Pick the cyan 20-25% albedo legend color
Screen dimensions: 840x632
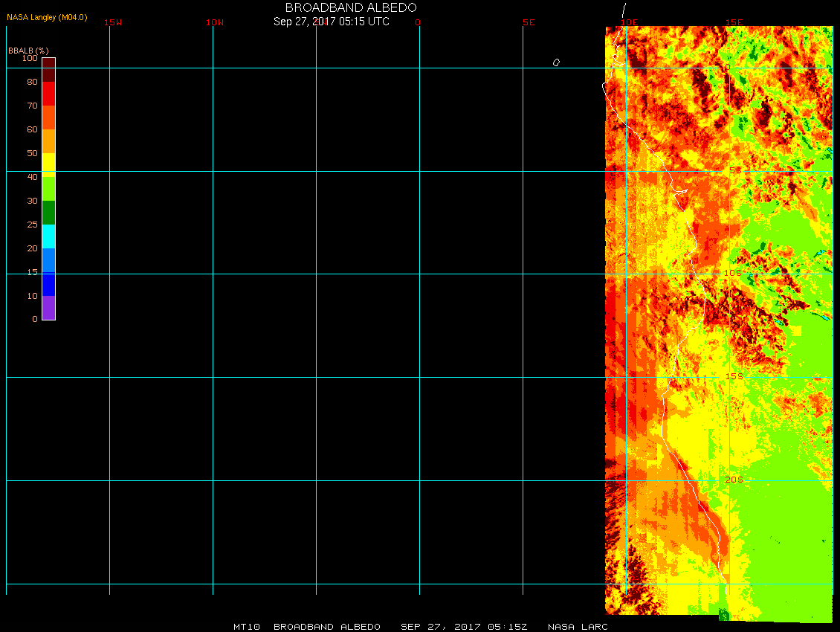pos(48,236)
